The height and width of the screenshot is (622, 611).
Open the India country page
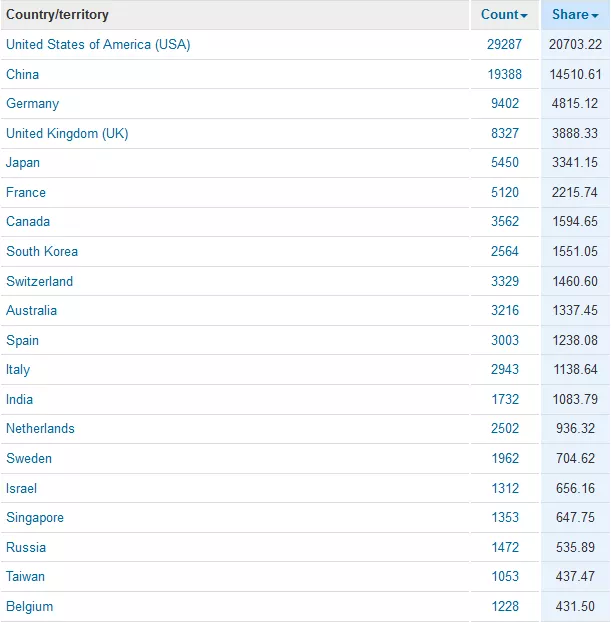[x=20, y=399]
